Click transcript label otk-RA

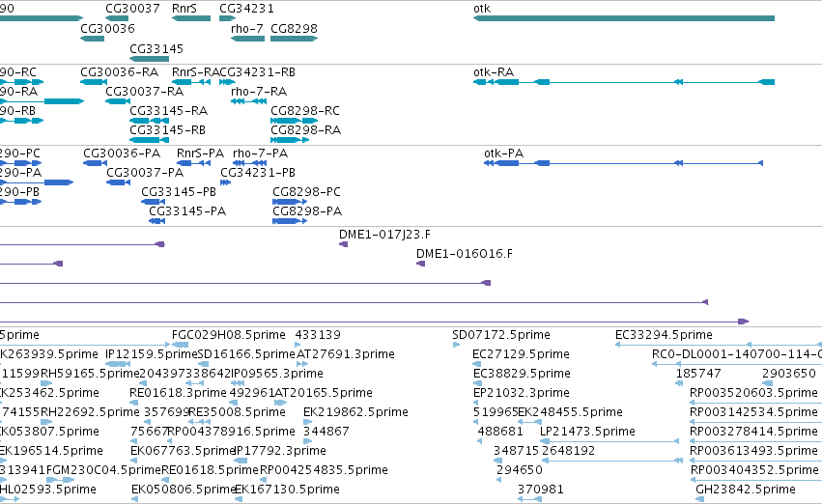(x=494, y=71)
